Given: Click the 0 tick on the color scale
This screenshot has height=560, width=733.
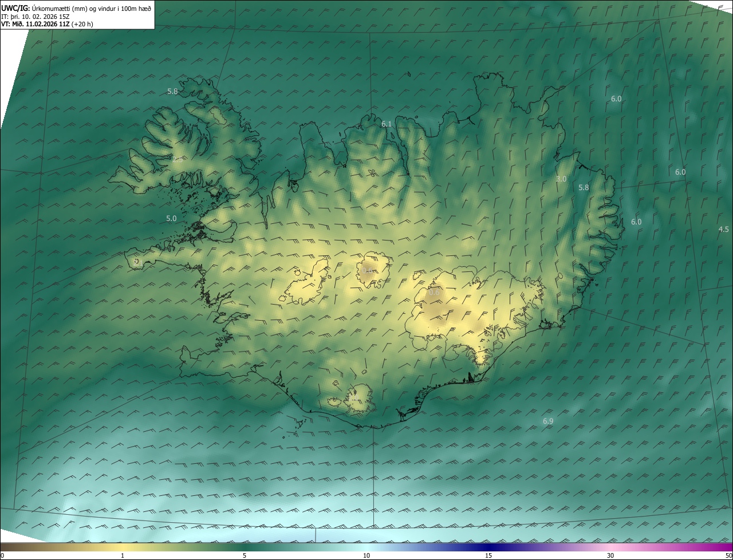Looking at the screenshot, I should click(x=2, y=555).
